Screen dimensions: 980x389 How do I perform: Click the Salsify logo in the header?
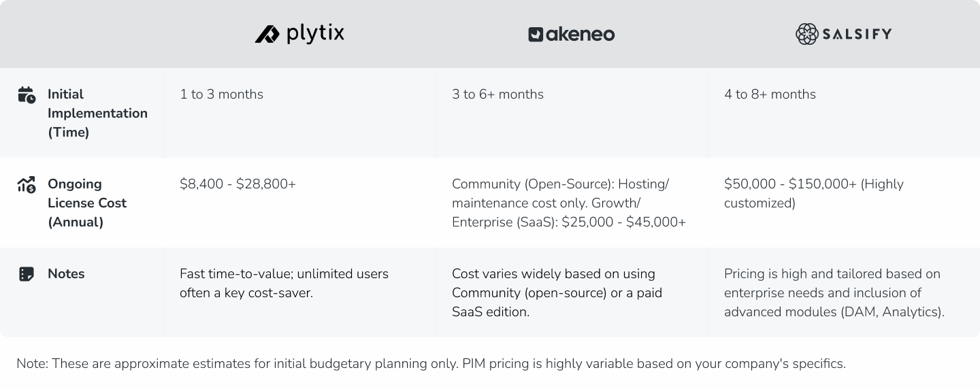click(x=843, y=34)
